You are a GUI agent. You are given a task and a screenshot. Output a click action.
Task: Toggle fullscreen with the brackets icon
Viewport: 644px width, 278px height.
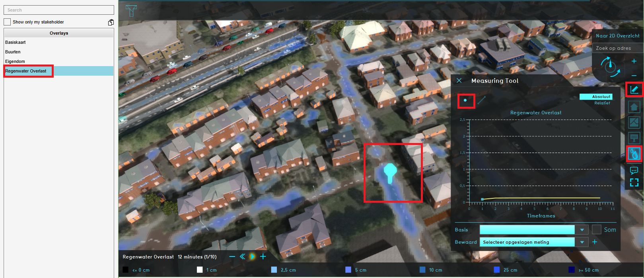(x=634, y=182)
